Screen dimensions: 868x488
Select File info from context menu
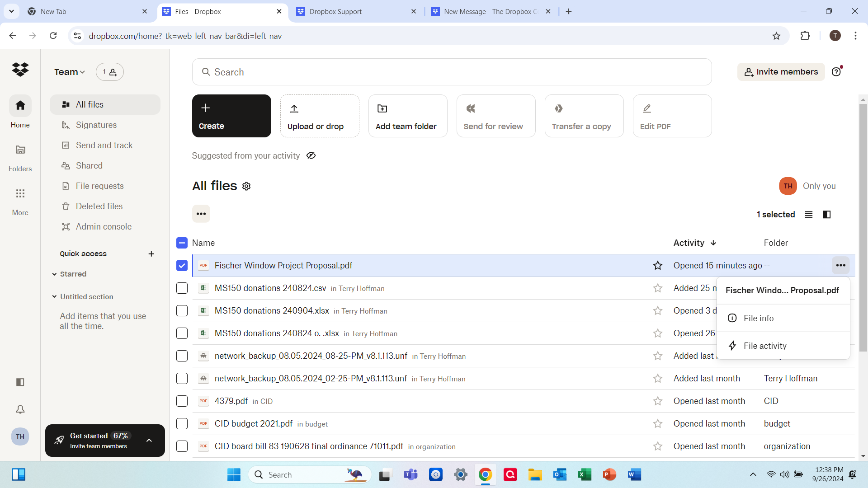pos(759,318)
